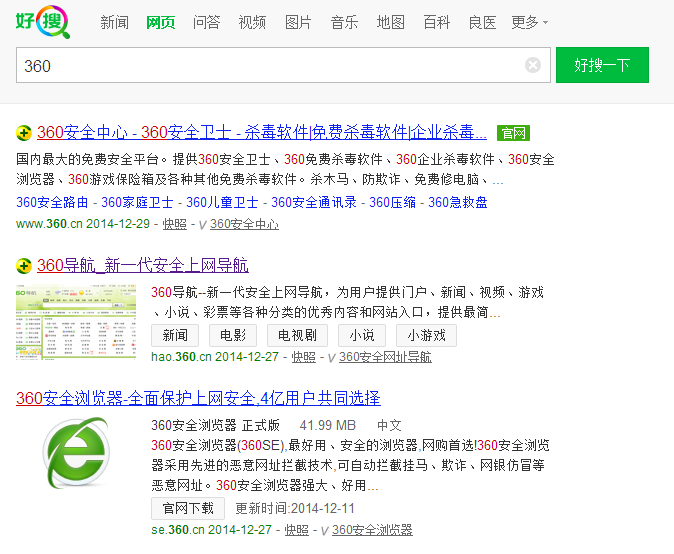Click the V icon before 360安全网址导航
This screenshot has height=554, width=674.
click(x=331, y=358)
